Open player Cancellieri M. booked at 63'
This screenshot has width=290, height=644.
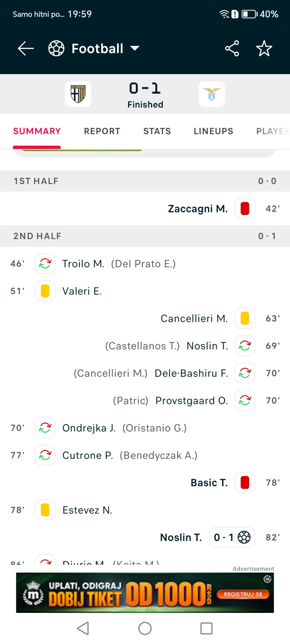coord(194,319)
